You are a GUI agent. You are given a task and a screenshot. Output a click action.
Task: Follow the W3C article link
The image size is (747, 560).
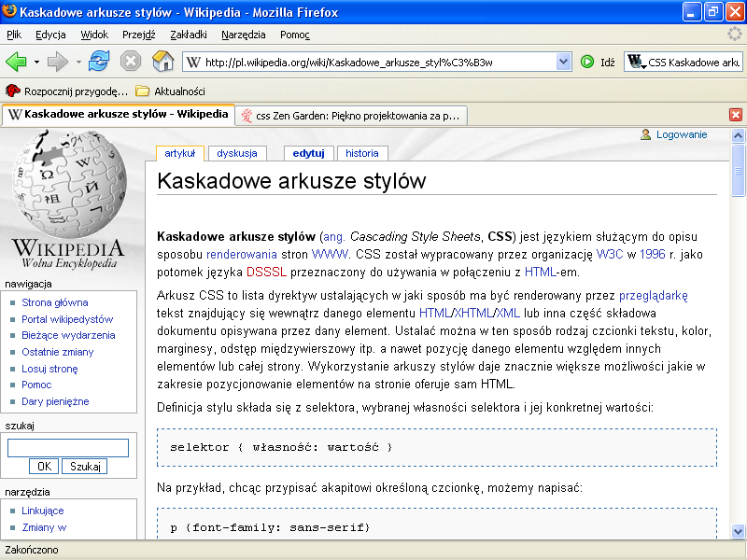point(610,254)
